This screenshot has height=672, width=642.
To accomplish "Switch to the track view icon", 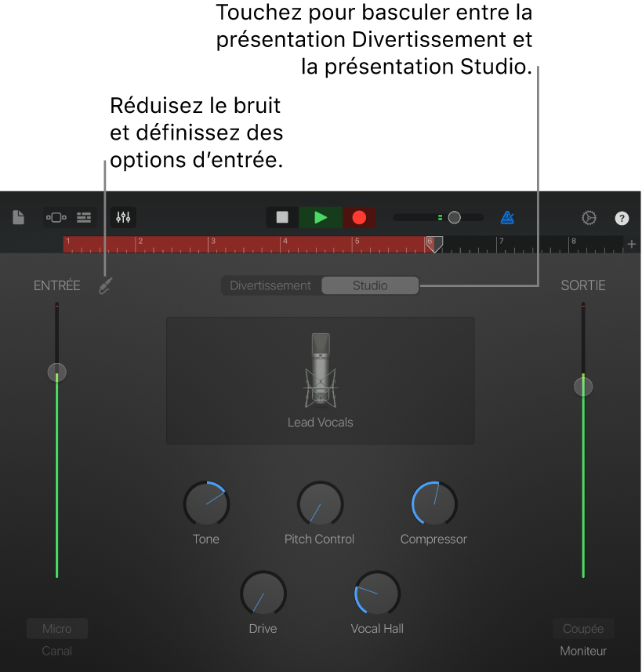I will 56,217.
